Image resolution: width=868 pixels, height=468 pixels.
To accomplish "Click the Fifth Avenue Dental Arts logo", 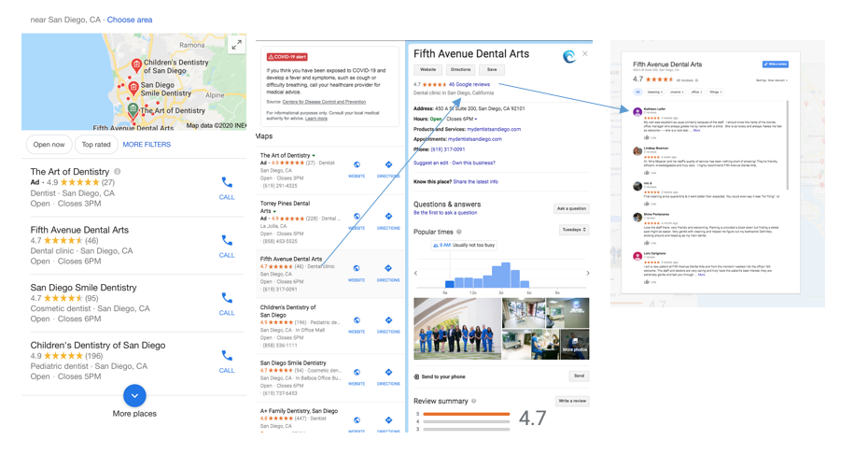I will point(569,56).
